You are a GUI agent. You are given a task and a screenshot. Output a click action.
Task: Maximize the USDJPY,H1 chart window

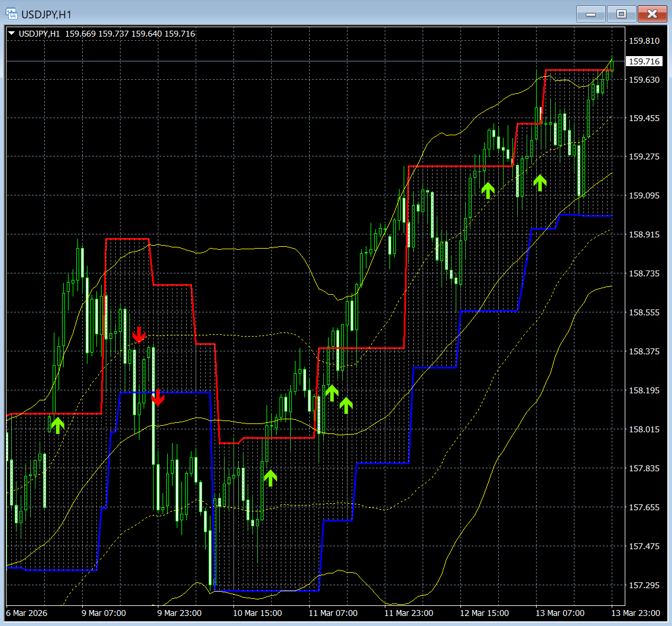[x=621, y=14]
